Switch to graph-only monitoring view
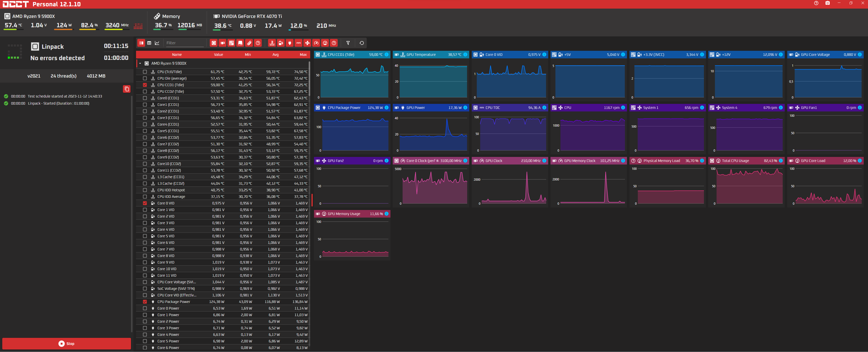Viewport: 868px width, 352px height. click(157, 43)
